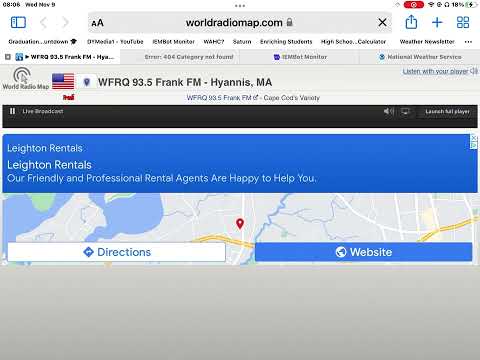The height and width of the screenshot is (360, 480).
Task: Tap the red screen recording indicator
Action: click(x=414, y=5)
